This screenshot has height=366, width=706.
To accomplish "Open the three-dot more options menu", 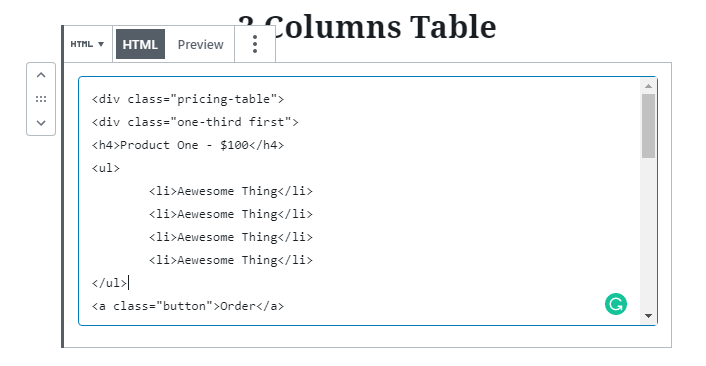I will click(x=255, y=44).
